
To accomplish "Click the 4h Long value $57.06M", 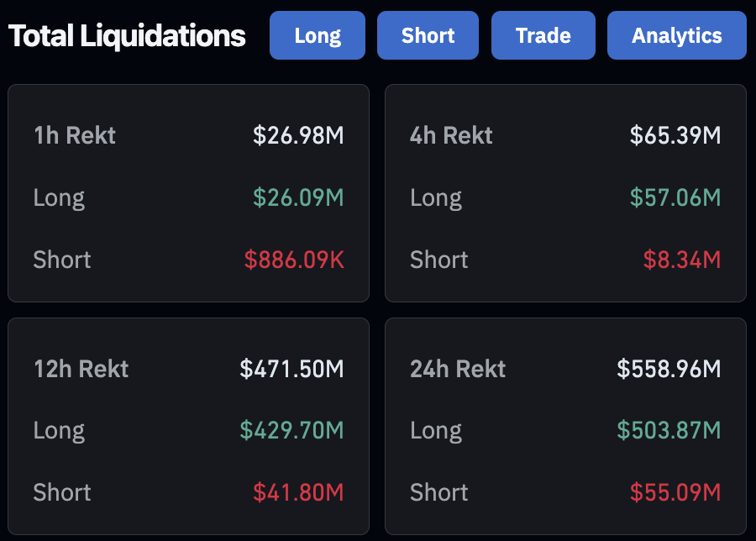I will pos(675,197).
